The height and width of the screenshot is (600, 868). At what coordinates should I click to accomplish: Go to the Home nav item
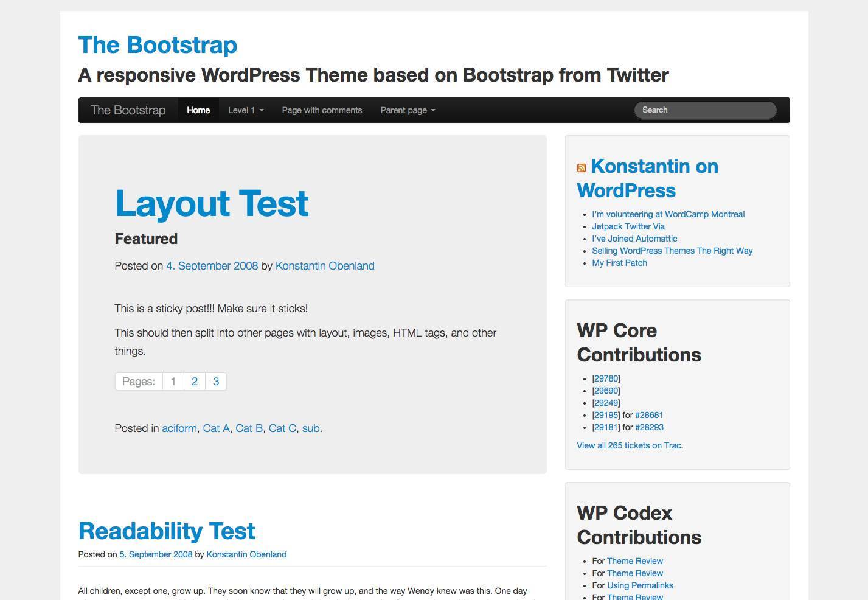(198, 110)
